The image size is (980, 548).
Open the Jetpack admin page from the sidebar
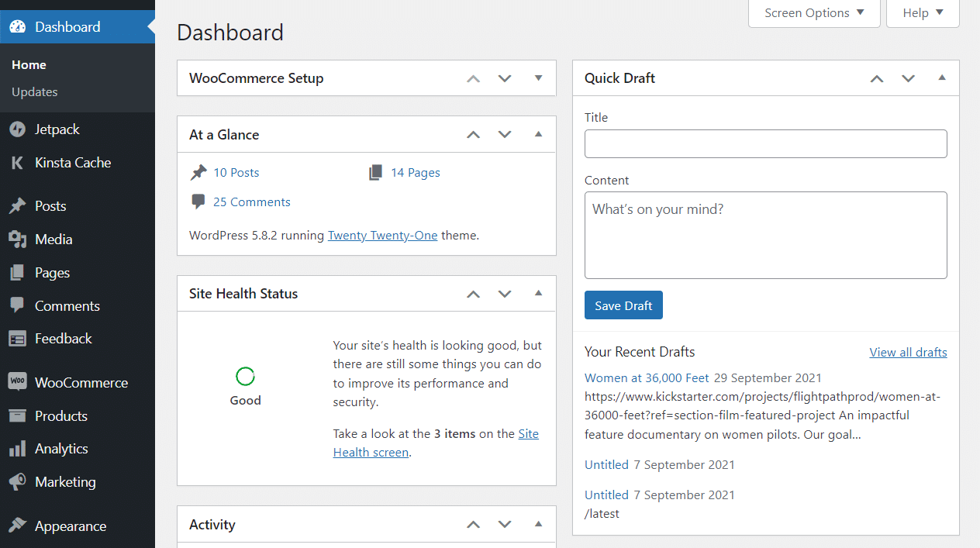[17, 129]
